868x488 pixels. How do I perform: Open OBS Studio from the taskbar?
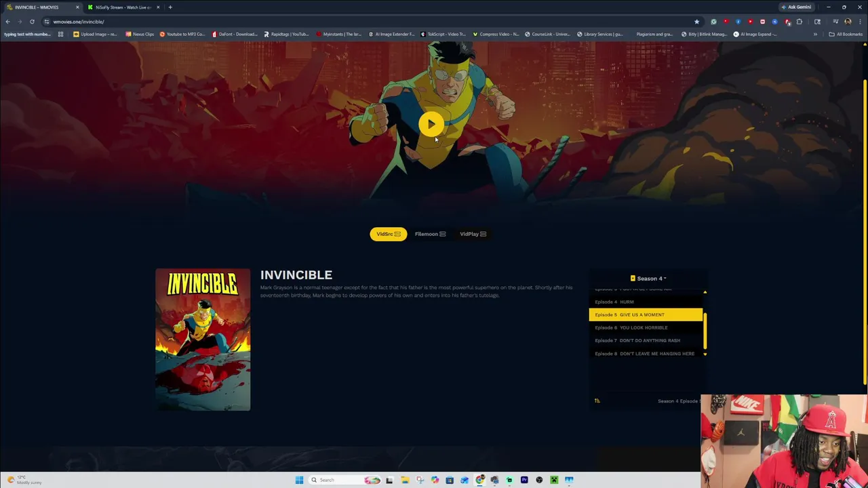coord(539,480)
